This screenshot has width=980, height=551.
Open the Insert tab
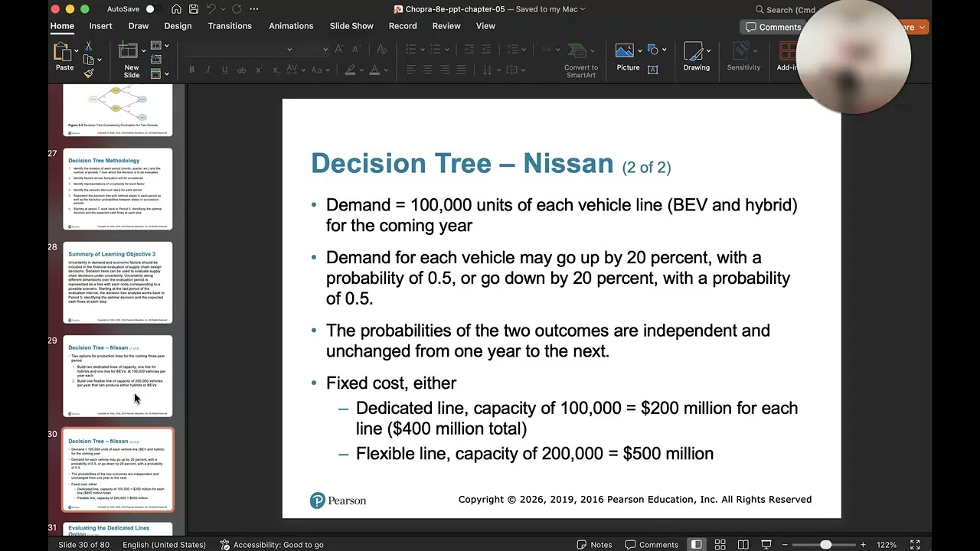coord(100,26)
